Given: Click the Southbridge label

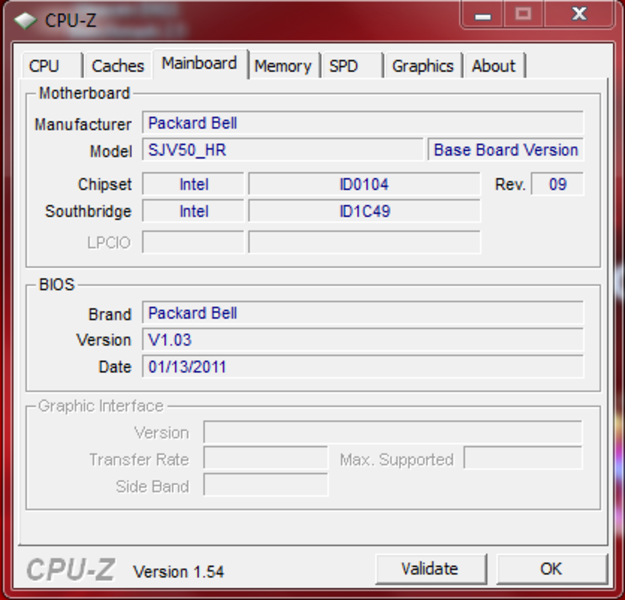Looking at the screenshot, I should click(x=88, y=211).
